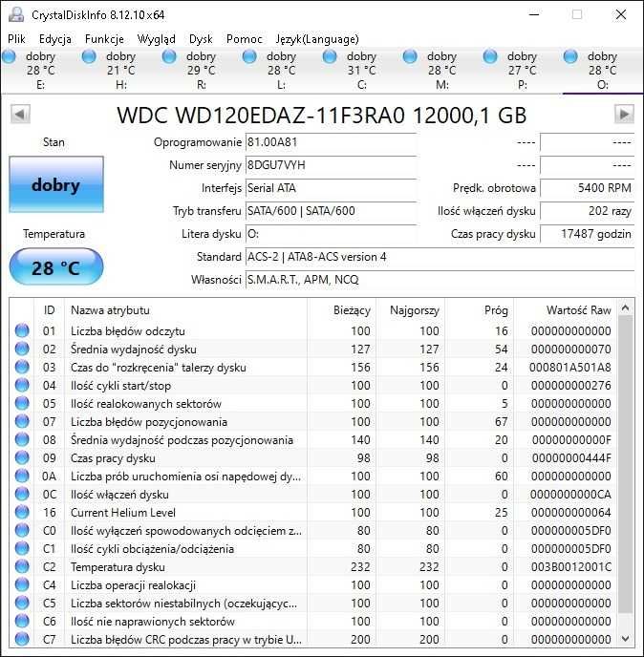Select disk O: status orb
The width and height of the screenshot is (644, 657).
click(570, 56)
